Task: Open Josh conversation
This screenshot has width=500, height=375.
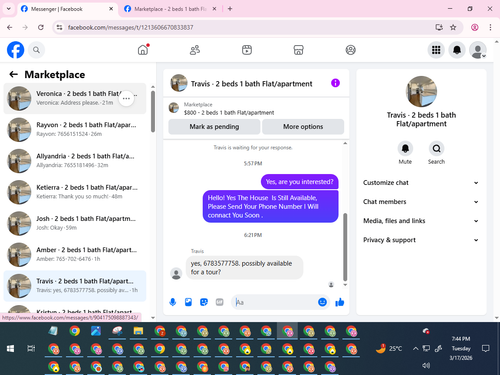Action: click(x=75, y=223)
